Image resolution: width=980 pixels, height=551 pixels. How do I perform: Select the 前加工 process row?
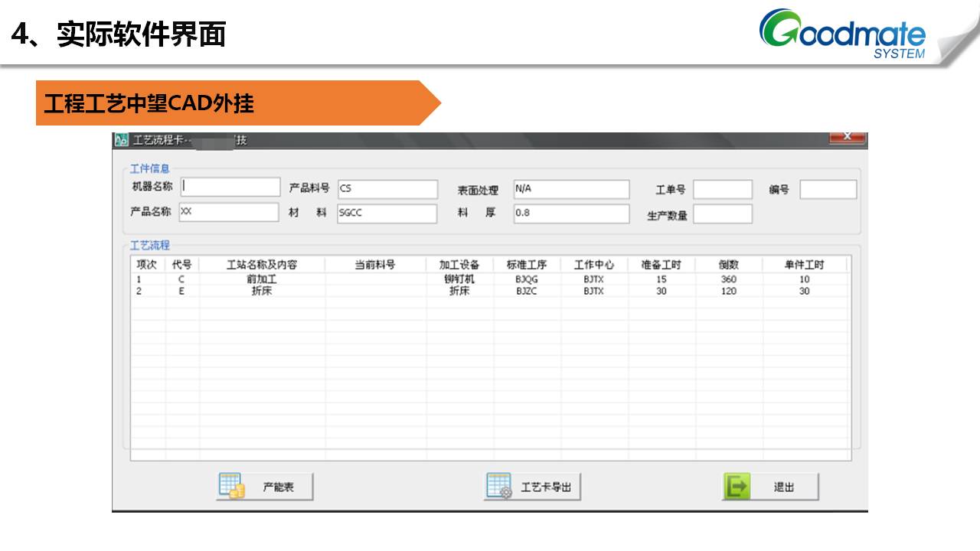tap(262, 279)
